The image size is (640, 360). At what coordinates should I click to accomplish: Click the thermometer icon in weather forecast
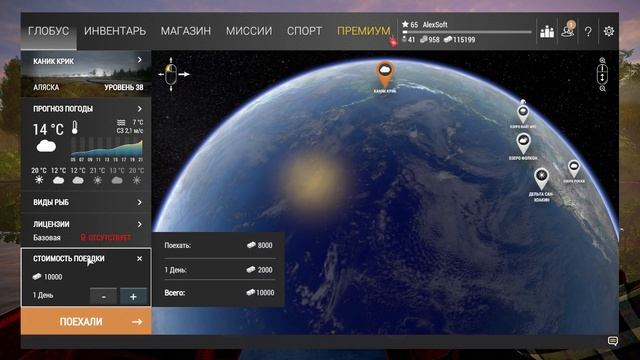(x=75, y=128)
